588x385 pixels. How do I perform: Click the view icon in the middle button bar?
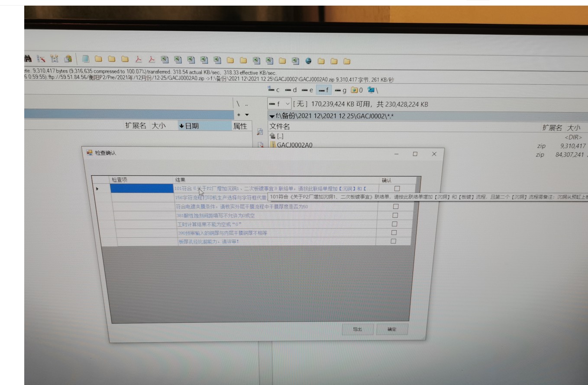[260, 132]
